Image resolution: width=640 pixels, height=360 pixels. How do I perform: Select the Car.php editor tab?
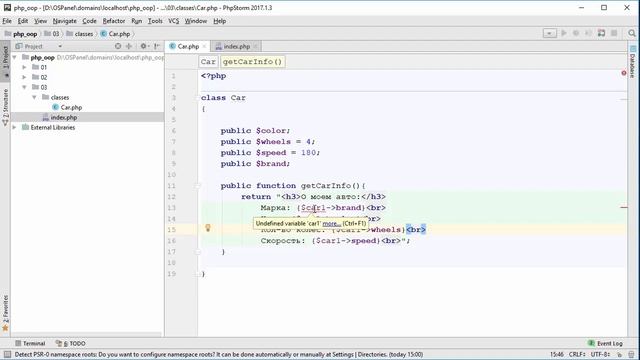[x=188, y=47]
